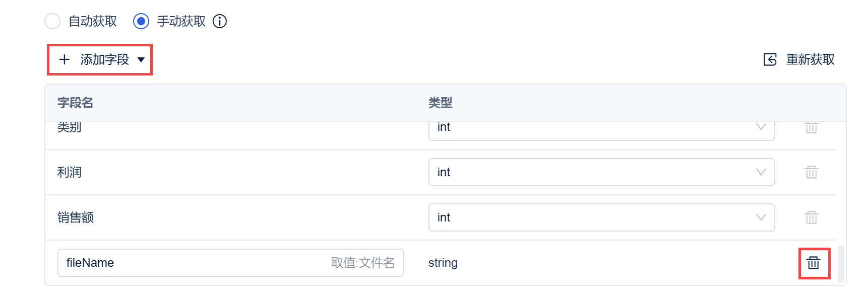Image resolution: width=868 pixels, height=301 pixels.
Task: Click the 重新获取 refresh icon
Action: [x=770, y=59]
